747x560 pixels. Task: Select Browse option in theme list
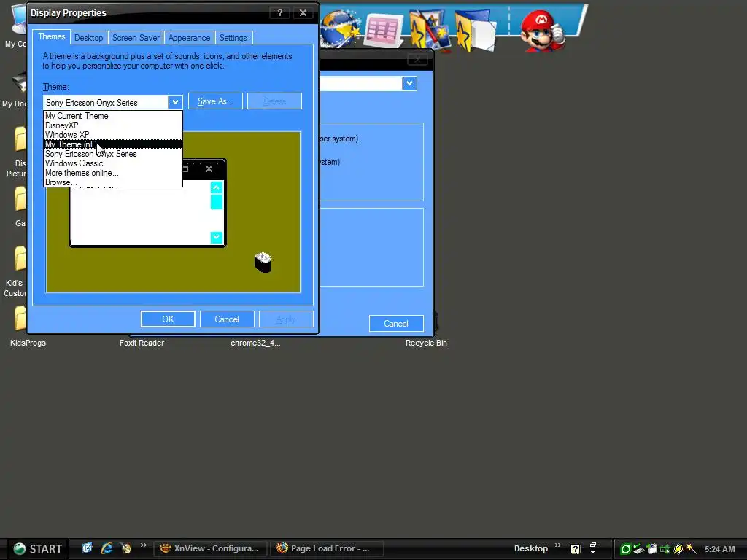point(113,182)
